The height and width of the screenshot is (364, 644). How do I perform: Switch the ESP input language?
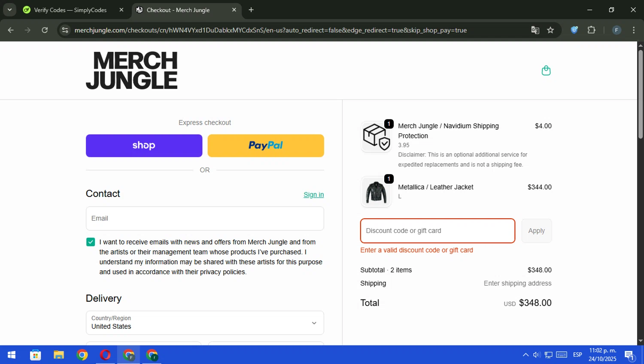(577, 355)
